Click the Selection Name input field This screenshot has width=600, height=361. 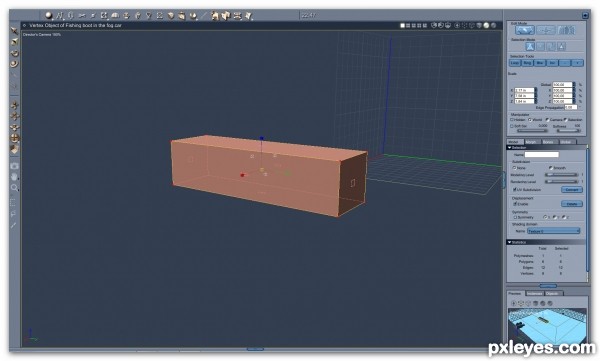pyautogui.click(x=541, y=155)
